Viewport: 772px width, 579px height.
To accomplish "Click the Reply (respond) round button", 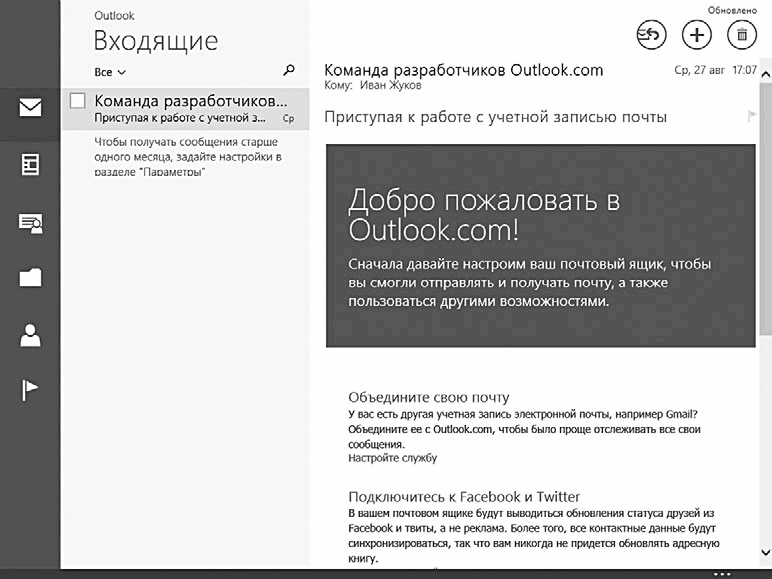I will 651,35.
